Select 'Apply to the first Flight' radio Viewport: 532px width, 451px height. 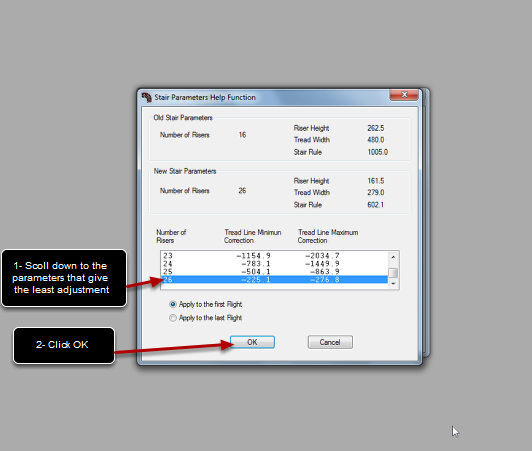click(x=173, y=304)
